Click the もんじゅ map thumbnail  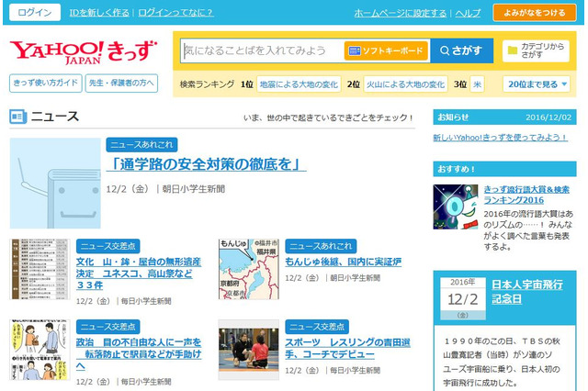tap(249, 269)
